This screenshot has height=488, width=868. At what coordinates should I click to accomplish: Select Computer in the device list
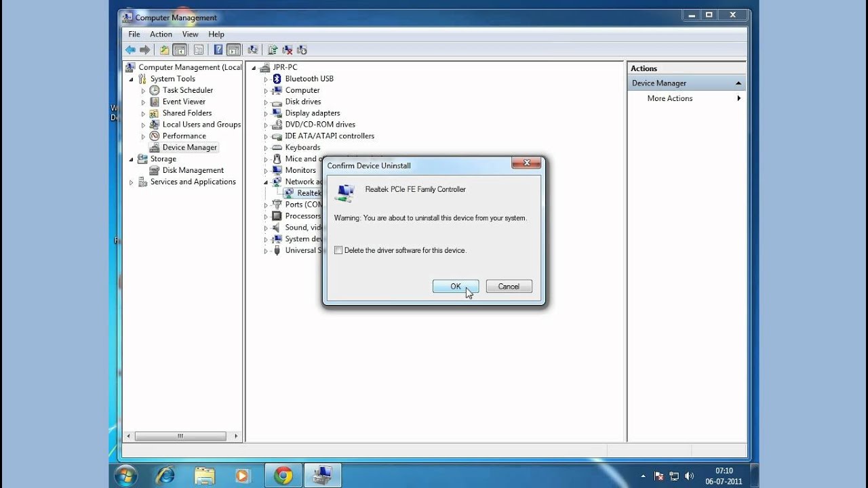(302, 90)
